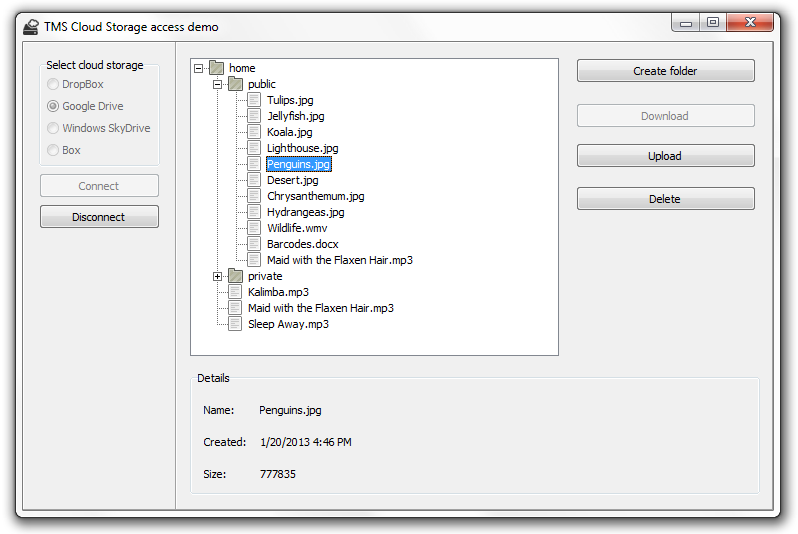The height and width of the screenshot is (534, 798).
Task: Select the Google Drive radio button
Action: pos(53,106)
